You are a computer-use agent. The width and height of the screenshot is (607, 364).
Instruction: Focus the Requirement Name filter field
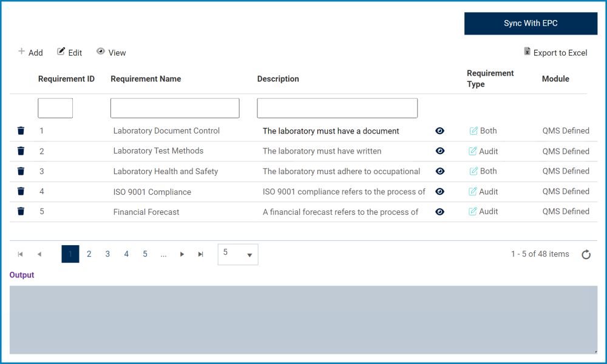pos(175,108)
